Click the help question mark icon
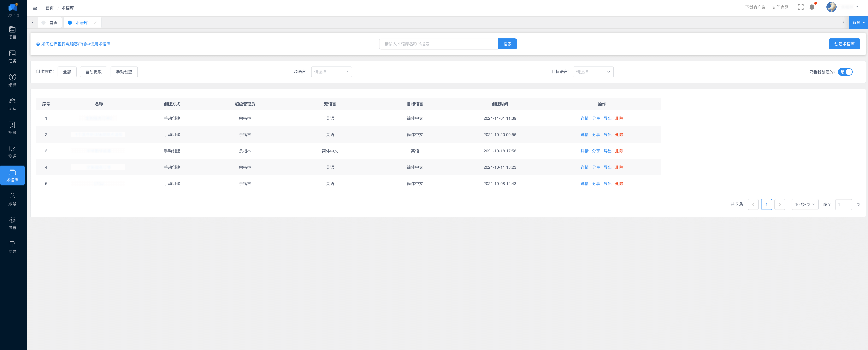The width and height of the screenshot is (868, 350). (x=38, y=44)
